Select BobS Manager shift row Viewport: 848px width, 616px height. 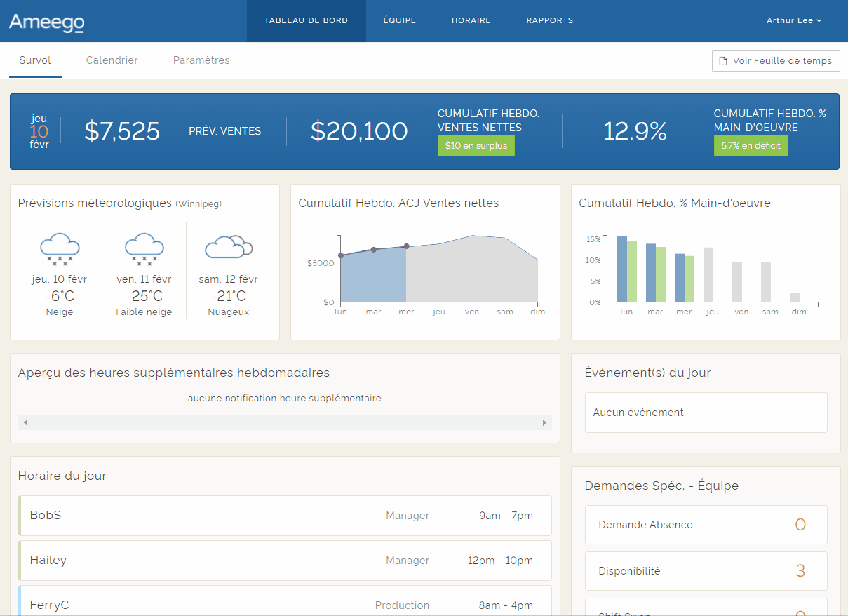point(285,516)
